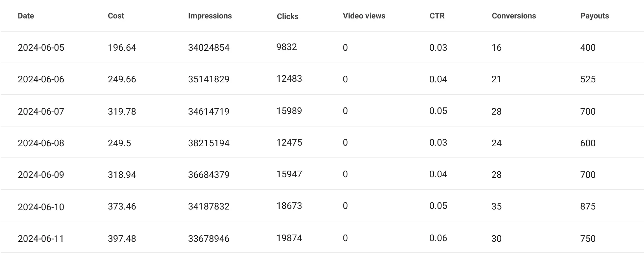644x253 pixels.
Task: Click the Impressions column header
Action: [210, 16]
